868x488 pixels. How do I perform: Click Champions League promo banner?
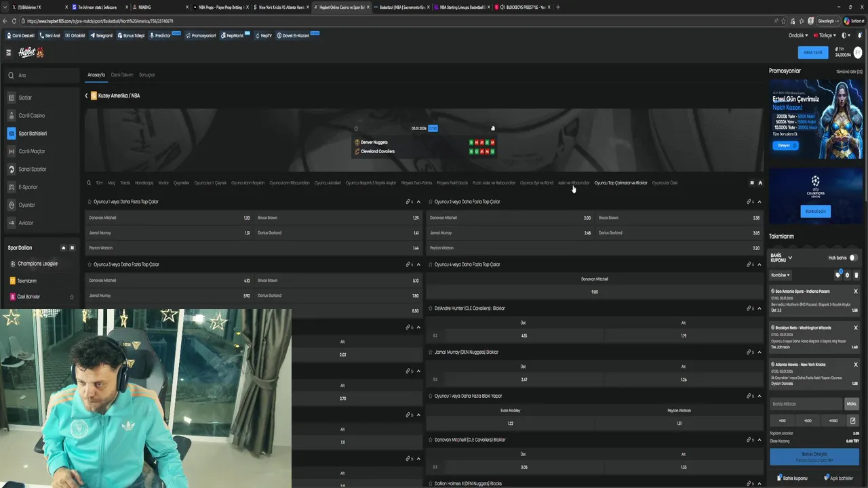coord(816,196)
